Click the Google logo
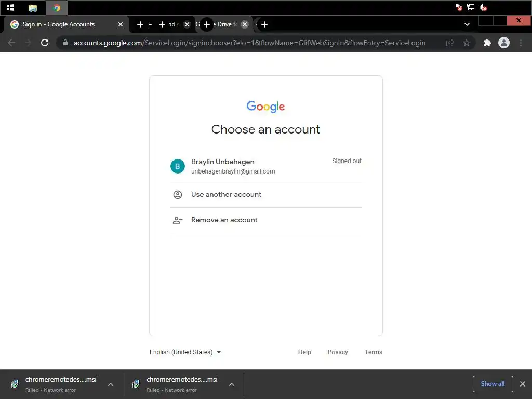532x399 pixels. point(265,107)
